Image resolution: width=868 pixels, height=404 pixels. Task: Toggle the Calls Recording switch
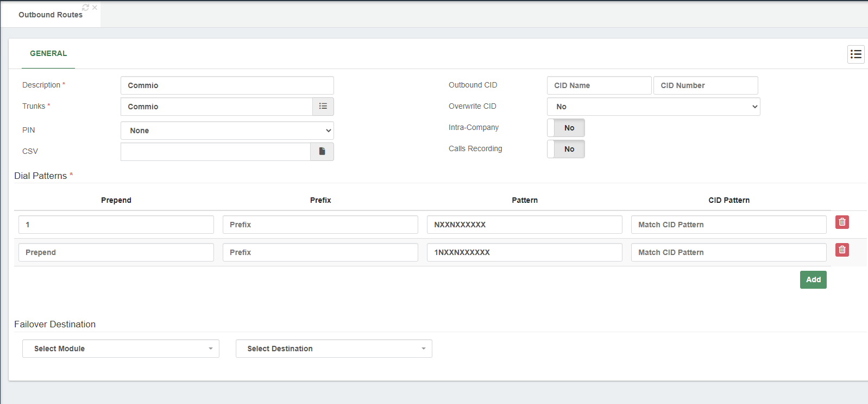[x=566, y=149]
